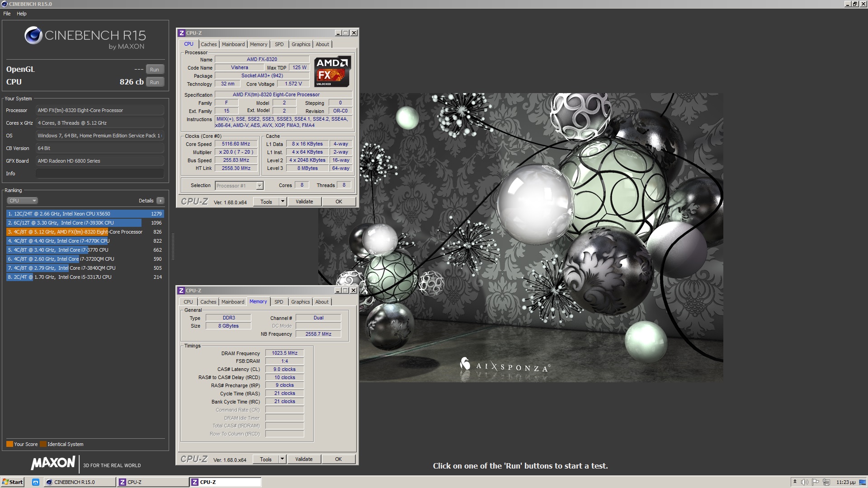Open the CPU ranking type dropdown

(x=22, y=201)
